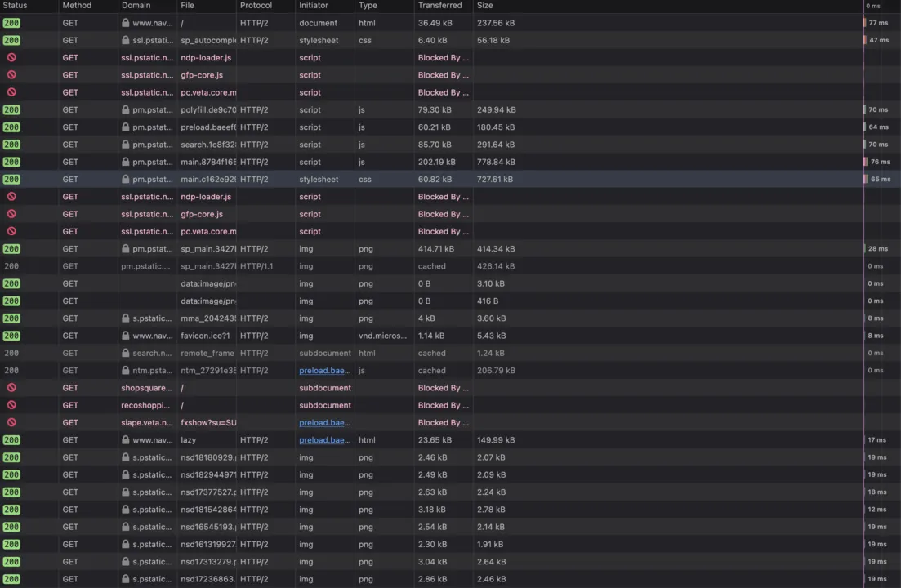Click lock icon on sp_autocomplete stylesheet row
901x588 pixels.
pos(126,40)
